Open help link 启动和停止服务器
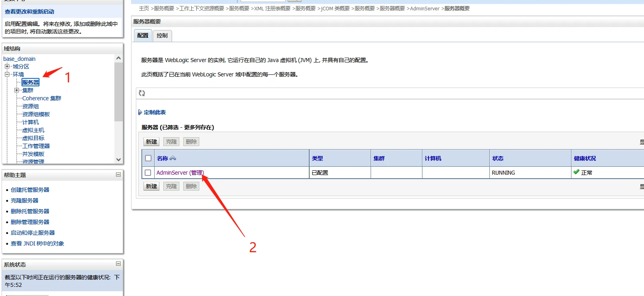The width and height of the screenshot is (644, 296). click(x=33, y=233)
